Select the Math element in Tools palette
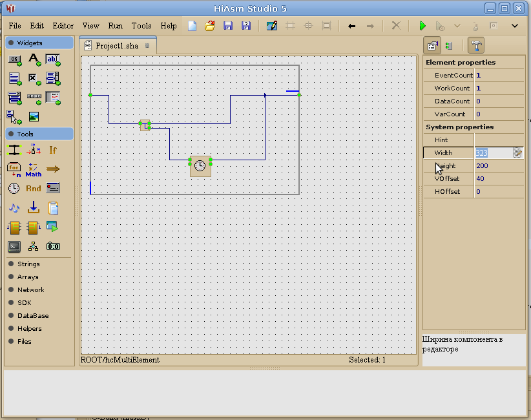 [34, 169]
